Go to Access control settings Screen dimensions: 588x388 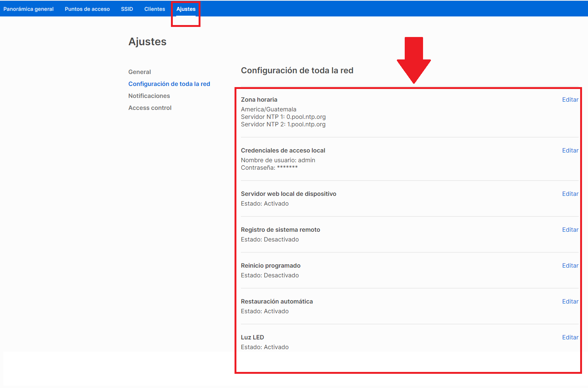[x=150, y=108]
